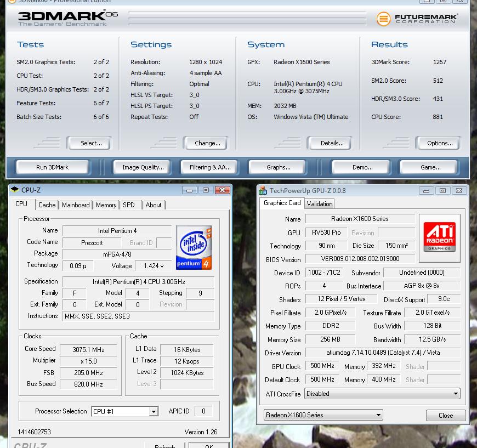Click the Memory Size 256 MB value

[x=330, y=339]
